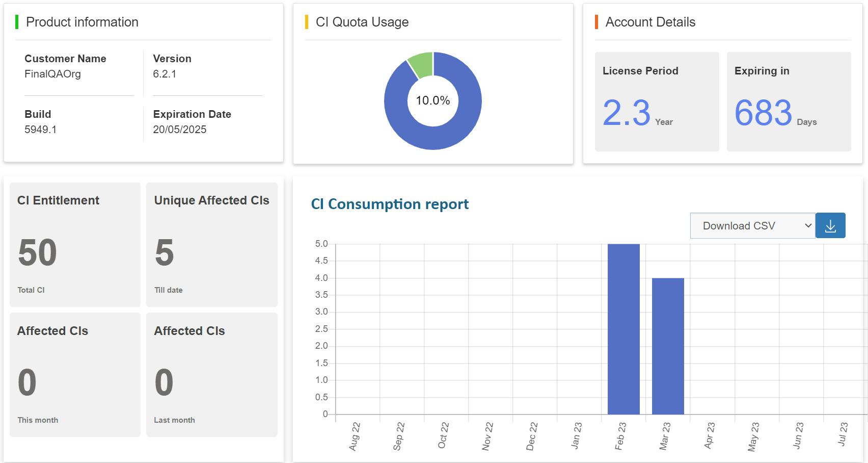The image size is (868, 463).
Task: Click the Jun 23 axis label
Action: 798,435
